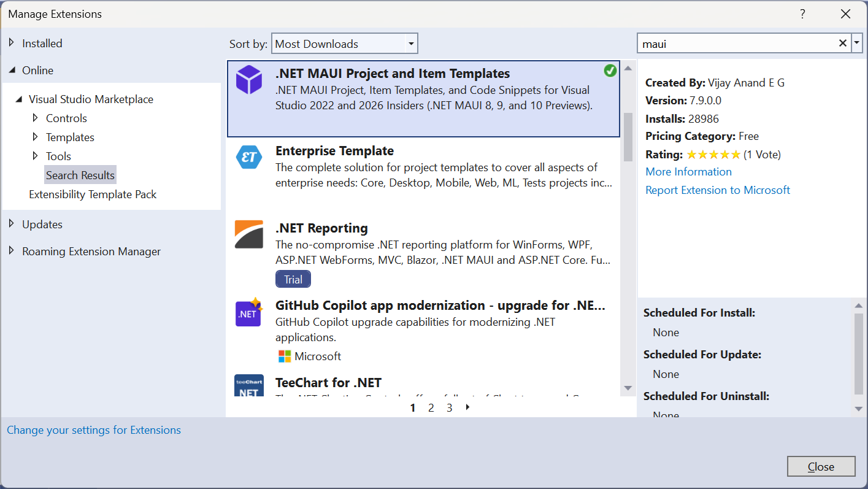Click the scheduled panel scroll down arrow

click(858, 409)
